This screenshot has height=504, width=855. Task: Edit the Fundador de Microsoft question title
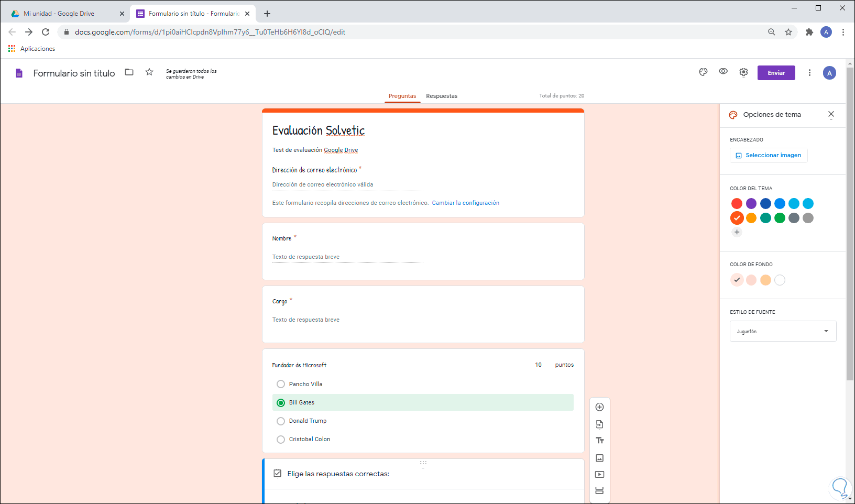pos(299,365)
